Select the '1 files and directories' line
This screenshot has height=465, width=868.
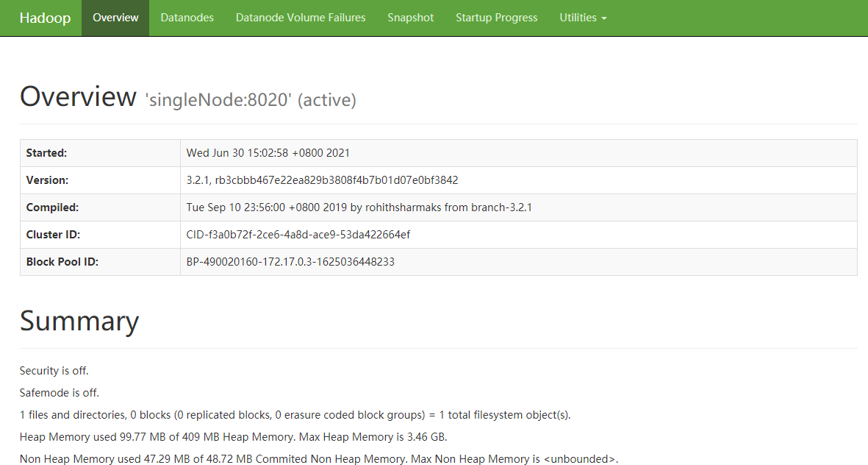click(x=295, y=415)
